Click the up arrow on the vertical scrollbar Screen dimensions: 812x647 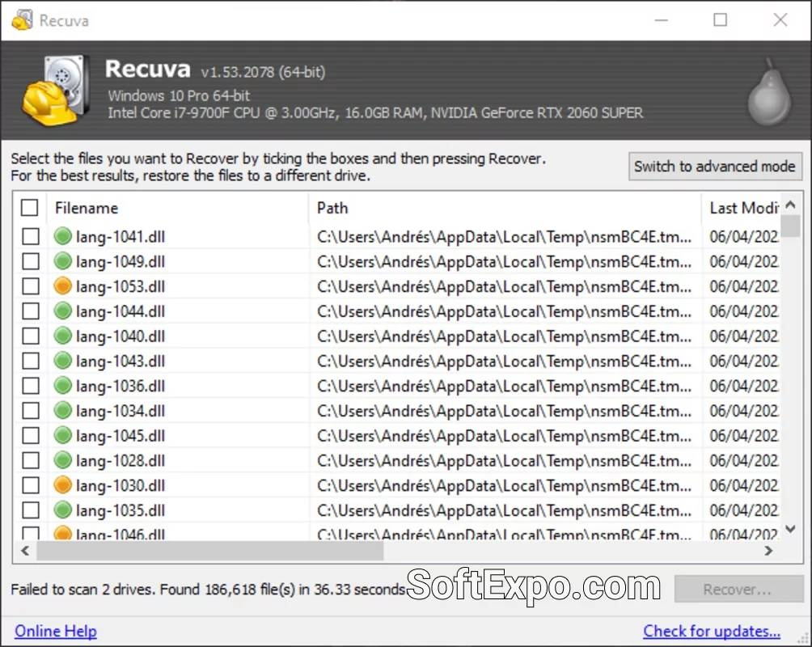(x=789, y=205)
